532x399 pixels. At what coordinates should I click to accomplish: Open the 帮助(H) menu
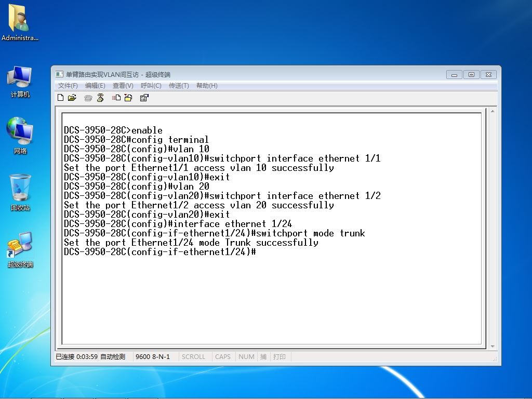click(x=207, y=86)
